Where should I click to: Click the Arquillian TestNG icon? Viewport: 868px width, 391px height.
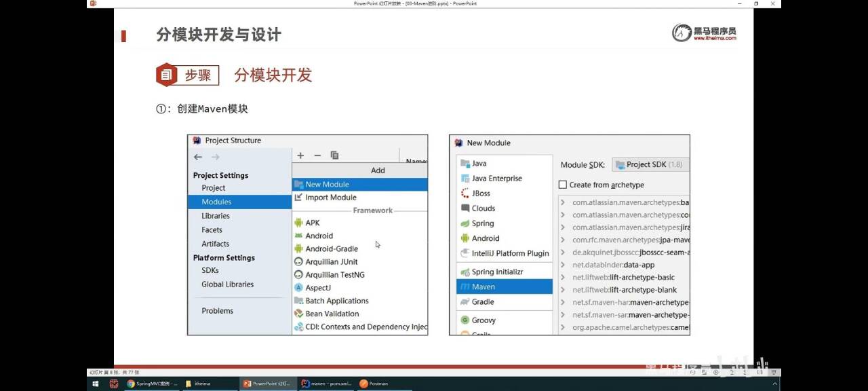pyautogui.click(x=298, y=274)
